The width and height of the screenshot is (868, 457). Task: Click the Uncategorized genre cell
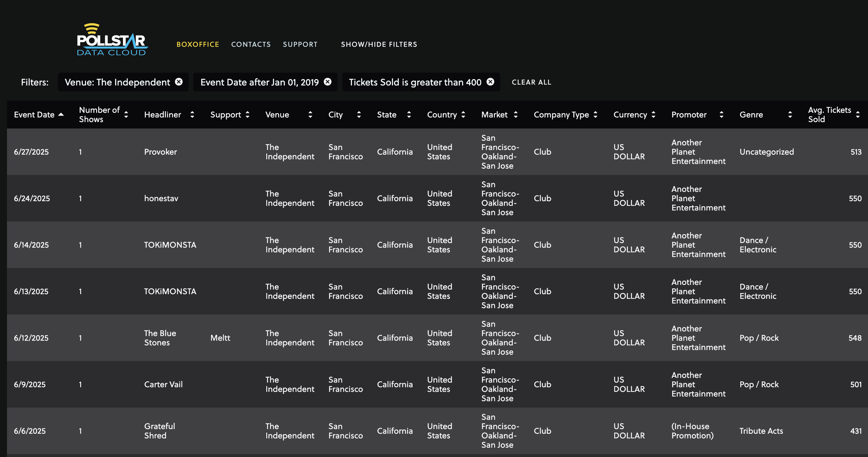coord(767,152)
